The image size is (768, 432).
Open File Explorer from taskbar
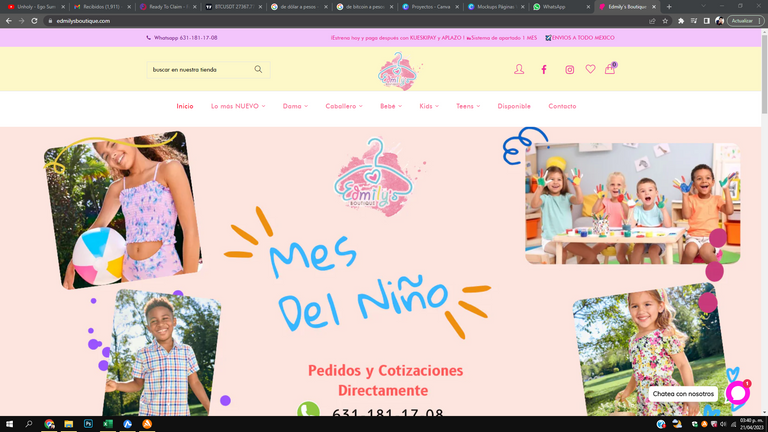(69, 424)
